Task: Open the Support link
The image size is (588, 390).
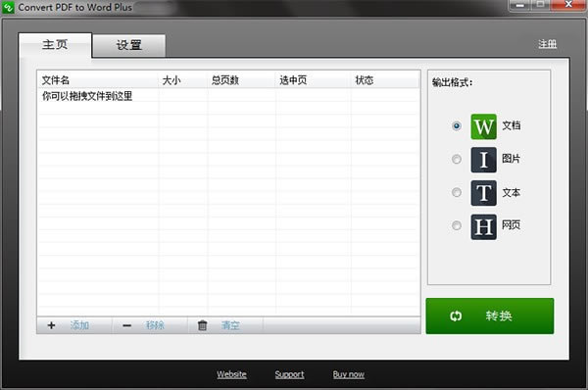Action: click(289, 374)
